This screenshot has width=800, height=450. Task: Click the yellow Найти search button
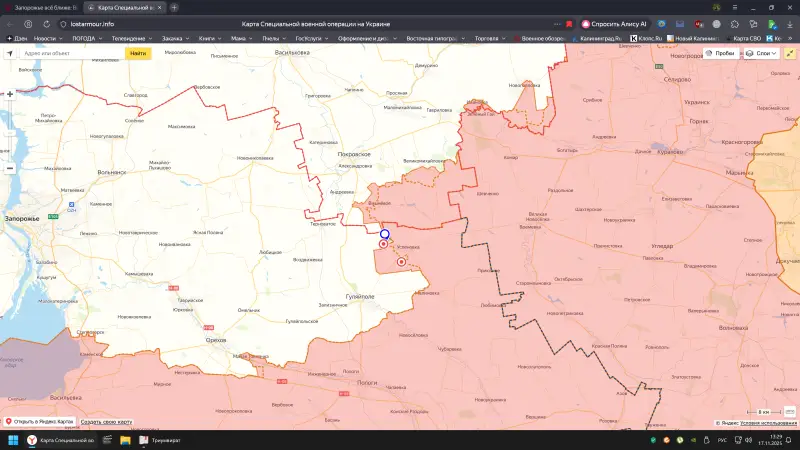pos(138,53)
